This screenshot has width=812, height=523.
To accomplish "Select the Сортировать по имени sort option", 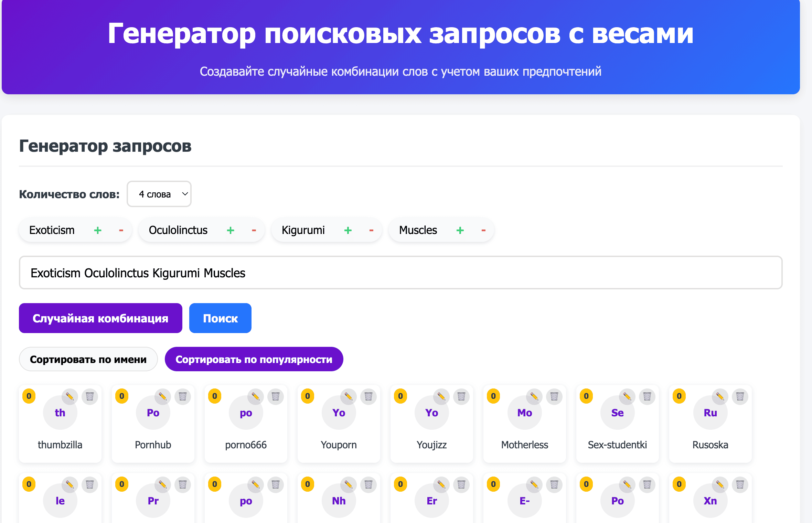I will (x=88, y=359).
